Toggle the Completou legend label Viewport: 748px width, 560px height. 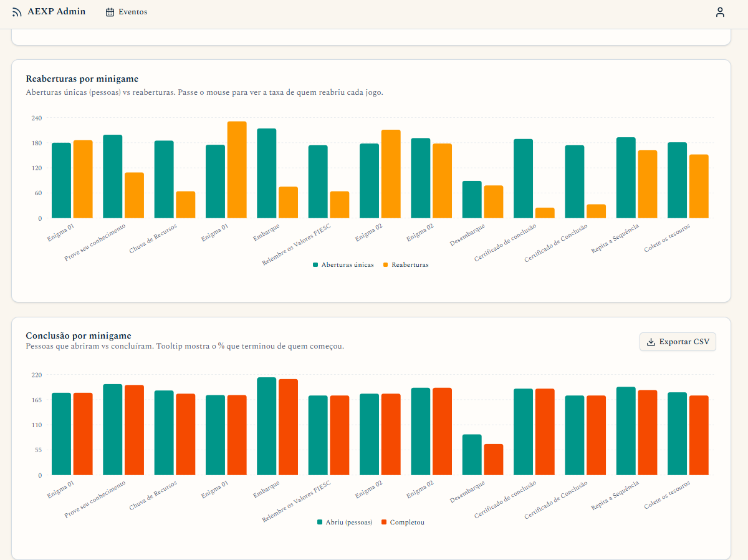pos(407,522)
